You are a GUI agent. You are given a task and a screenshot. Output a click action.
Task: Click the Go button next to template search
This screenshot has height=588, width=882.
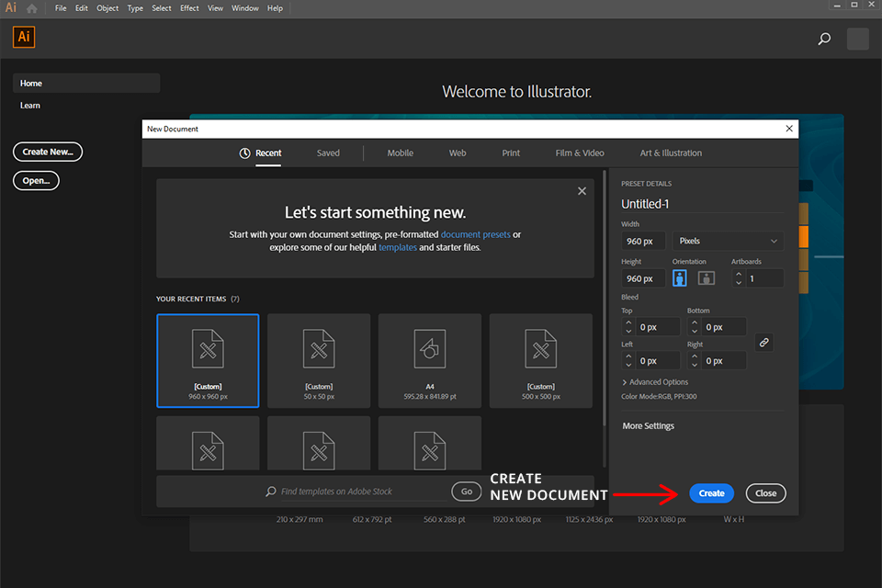click(466, 491)
